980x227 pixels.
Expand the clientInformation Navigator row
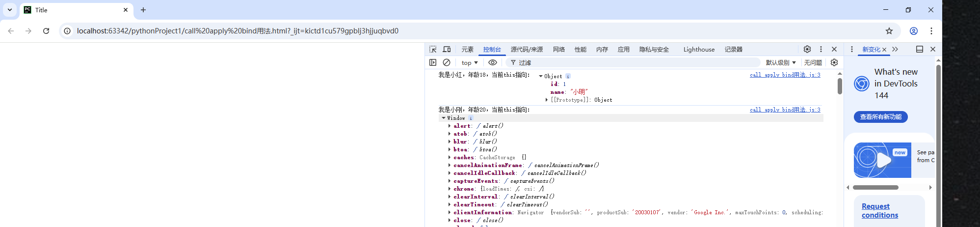(x=450, y=212)
